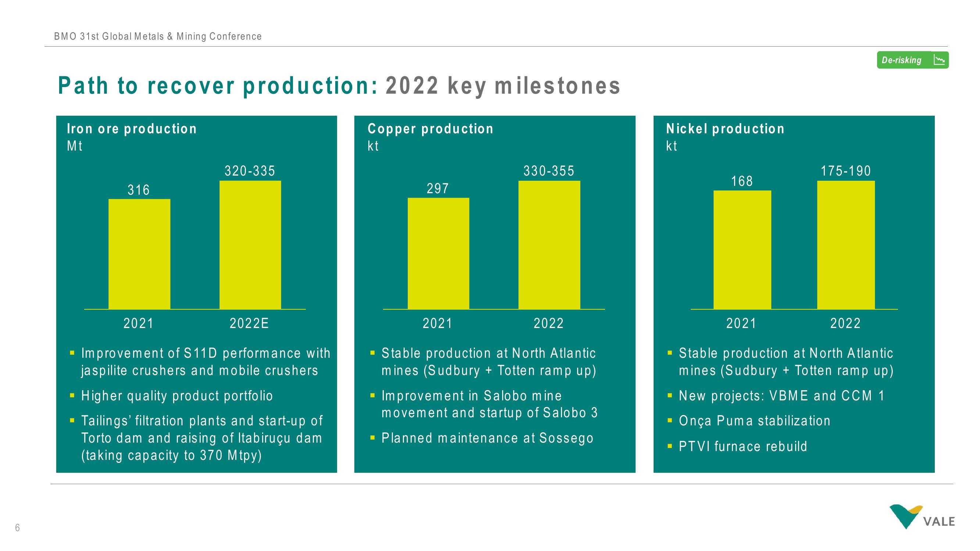The width and height of the screenshot is (980, 551).
Task: Click the 'Improvement of S11D performance' bullet
Action: [205, 361]
